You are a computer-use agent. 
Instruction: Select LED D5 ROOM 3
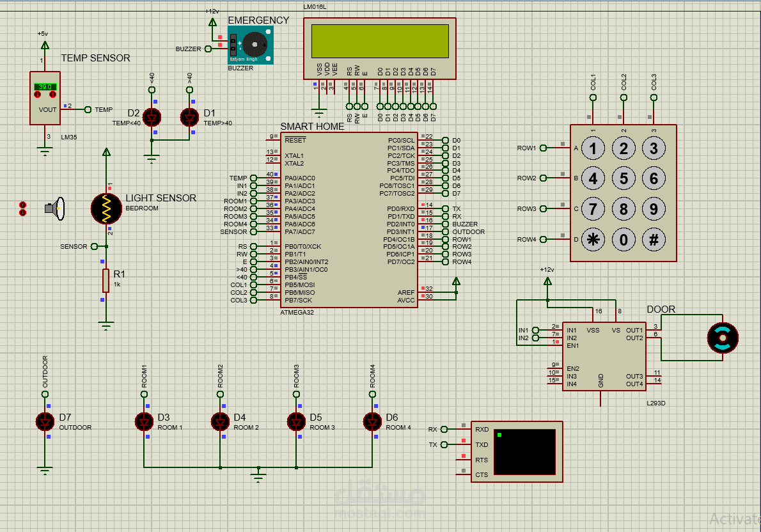pyautogui.click(x=297, y=422)
